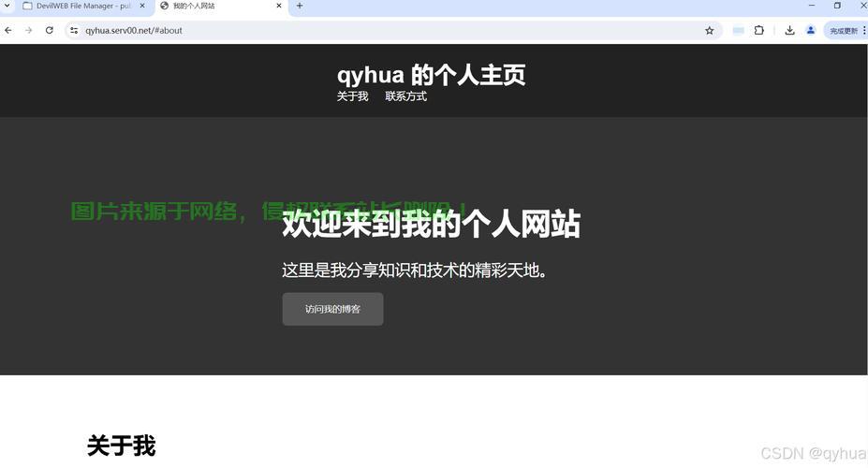Click the blue icon next to extensions
Viewport: 868px width, 468px height.
click(739, 31)
